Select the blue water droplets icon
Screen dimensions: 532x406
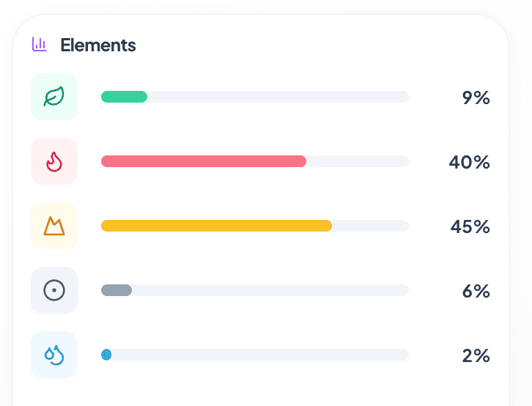pyautogui.click(x=54, y=355)
